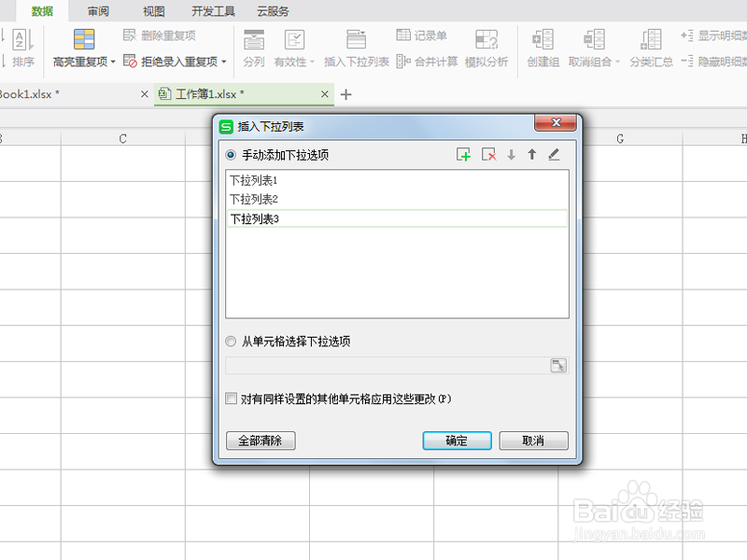Select column C header

(x=123, y=138)
